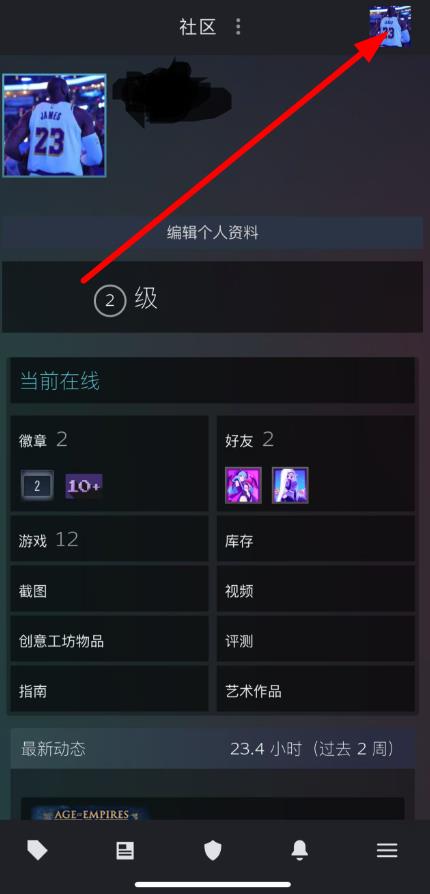Open the news feed icon tab

pyautogui.click(x=125, y=851)
